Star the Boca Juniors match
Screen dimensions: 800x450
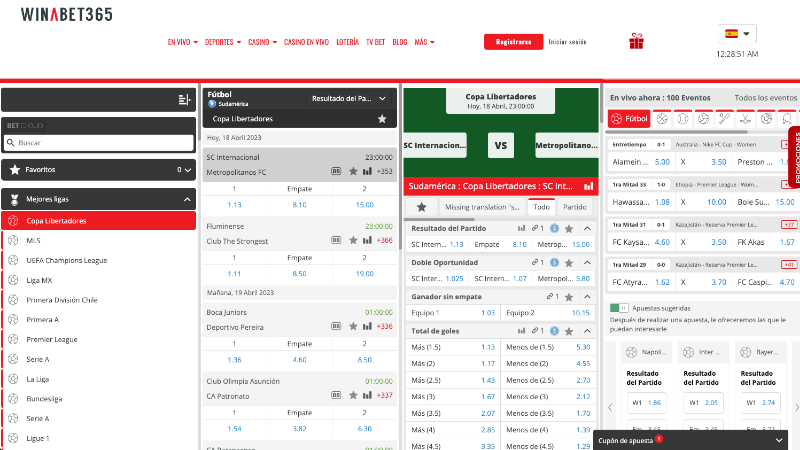[353, 327]
